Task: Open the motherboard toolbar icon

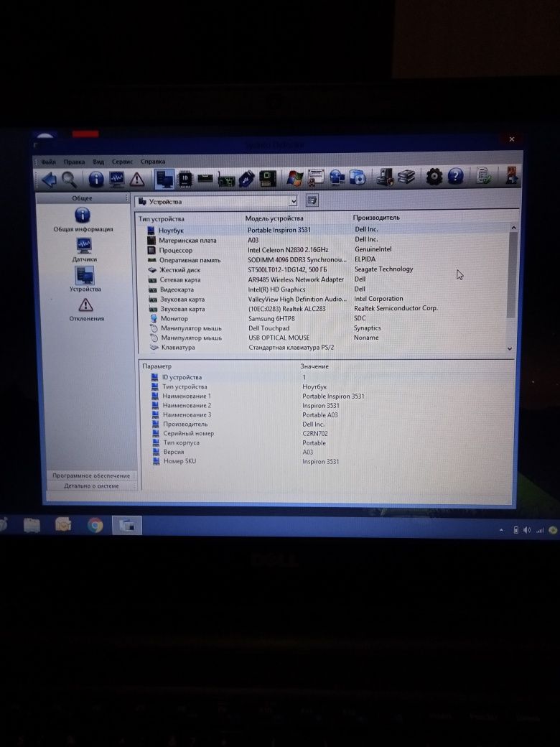Action: coord(267,179)
